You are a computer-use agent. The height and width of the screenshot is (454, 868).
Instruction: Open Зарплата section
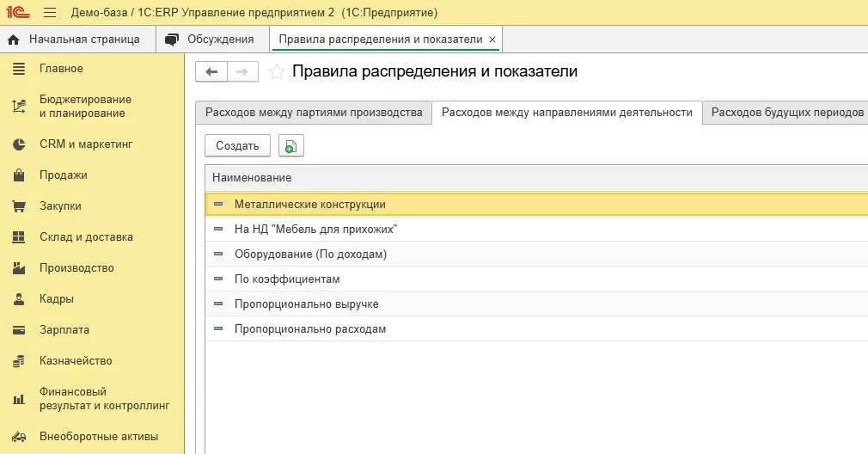pyautogui.click(x=64, y=330)
